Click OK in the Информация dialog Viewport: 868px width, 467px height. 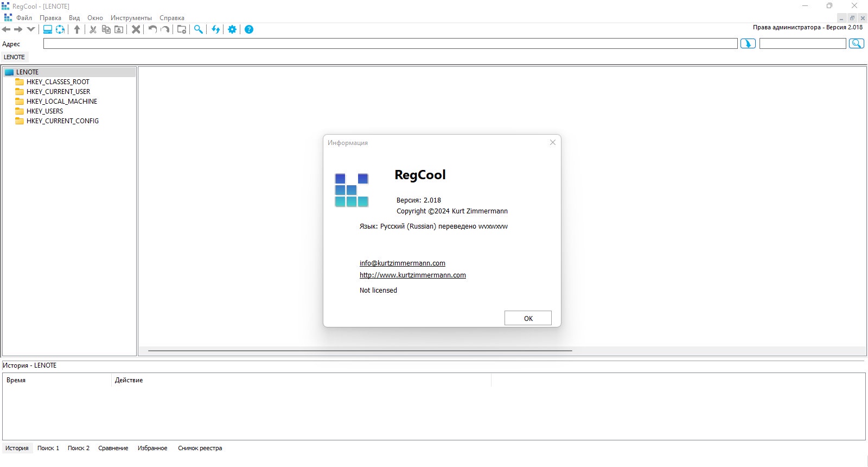(x=528, y=318)
